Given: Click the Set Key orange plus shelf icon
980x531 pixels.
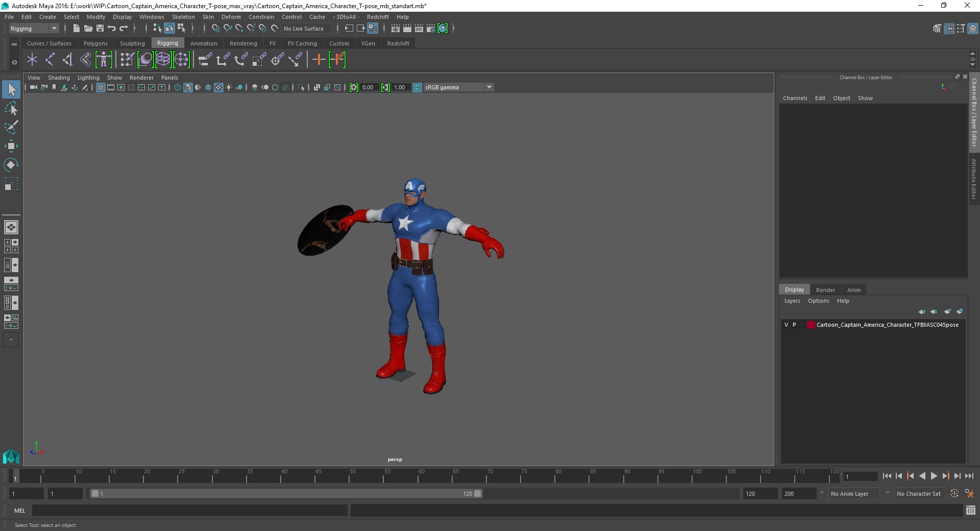Looking at the screenshot, I should coord(318,60).
